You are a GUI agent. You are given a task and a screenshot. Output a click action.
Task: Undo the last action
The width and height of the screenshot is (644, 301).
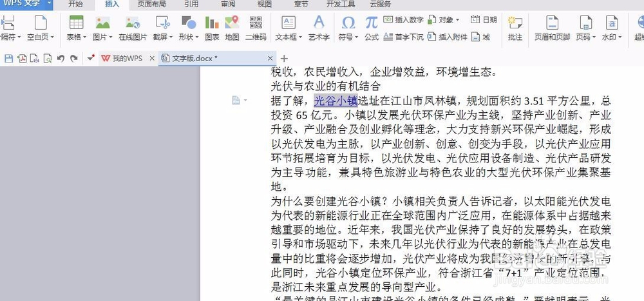[x=61, y=59]
